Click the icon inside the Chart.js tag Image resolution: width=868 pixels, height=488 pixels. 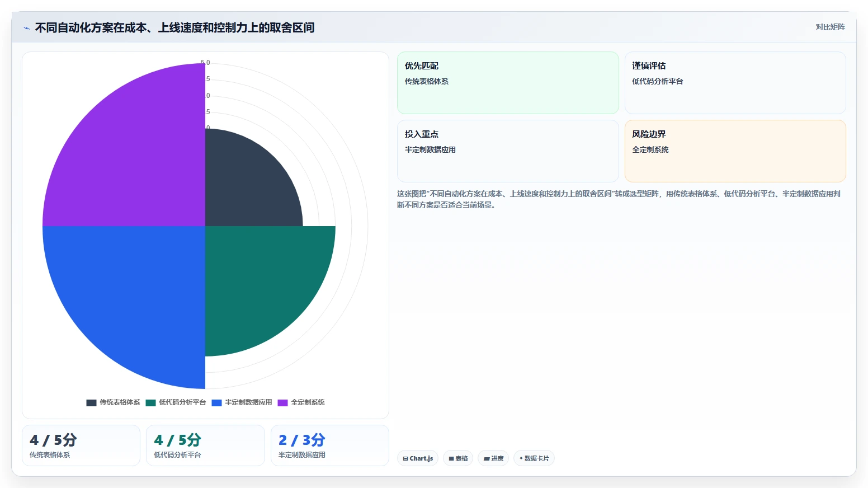click(x=405, y=458)
